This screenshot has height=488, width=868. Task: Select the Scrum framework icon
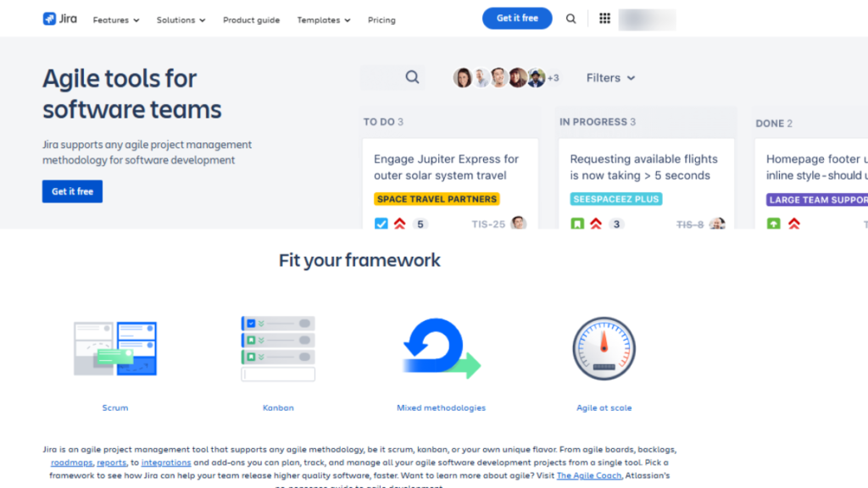coord(114,347)
